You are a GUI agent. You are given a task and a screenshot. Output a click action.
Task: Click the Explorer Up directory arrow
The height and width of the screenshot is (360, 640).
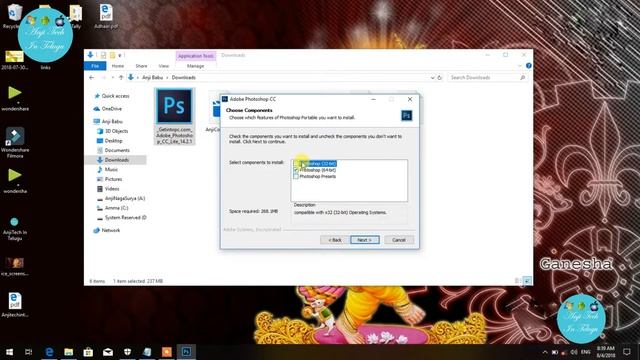(121, 77)
